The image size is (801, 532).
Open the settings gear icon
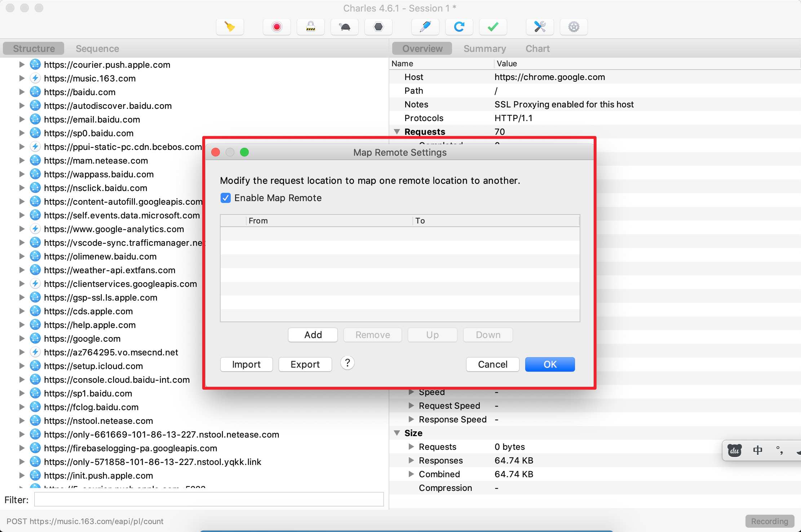(574, 27)
